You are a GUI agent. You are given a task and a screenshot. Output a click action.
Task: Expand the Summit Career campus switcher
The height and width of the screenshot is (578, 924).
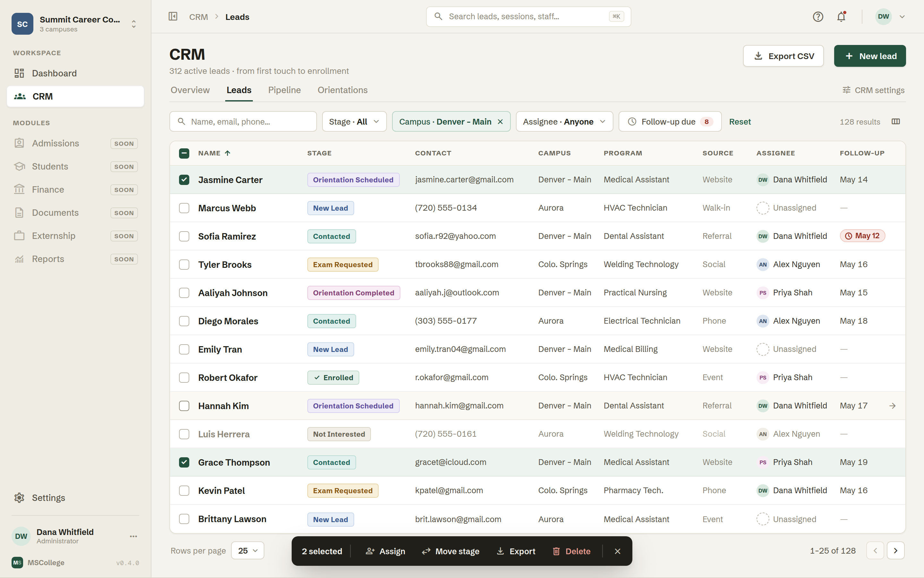pyautogui.click(x=134, y=24)
